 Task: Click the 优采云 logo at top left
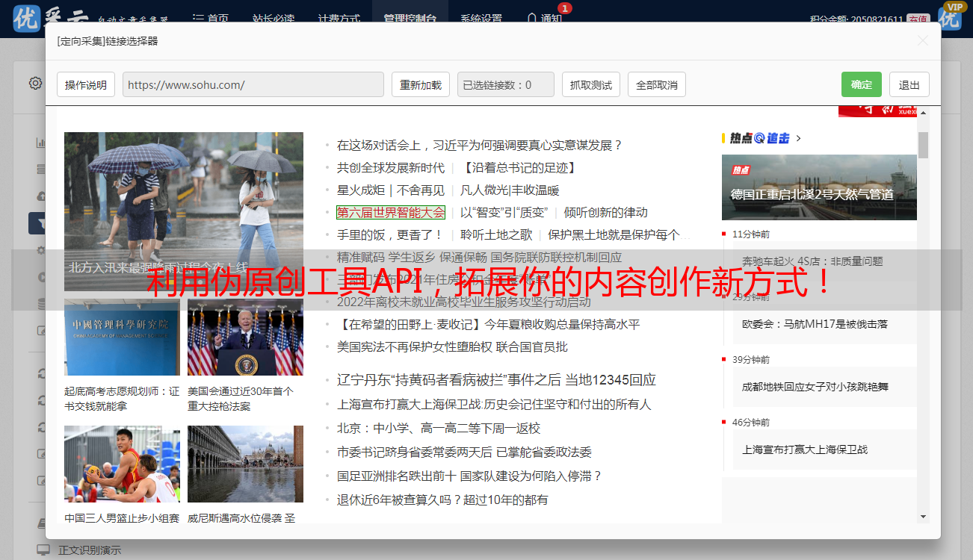tap(27, 18)
